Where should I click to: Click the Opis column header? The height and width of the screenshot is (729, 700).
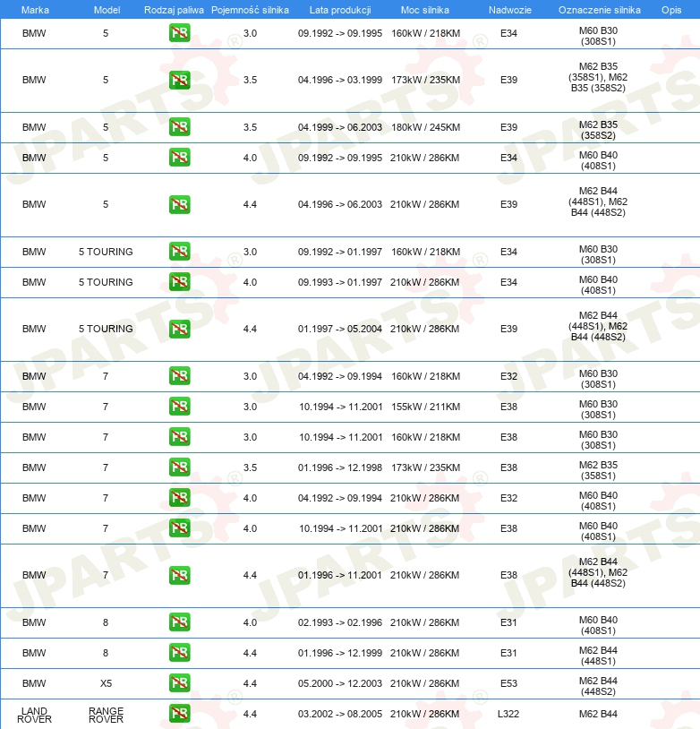[671, 10]
